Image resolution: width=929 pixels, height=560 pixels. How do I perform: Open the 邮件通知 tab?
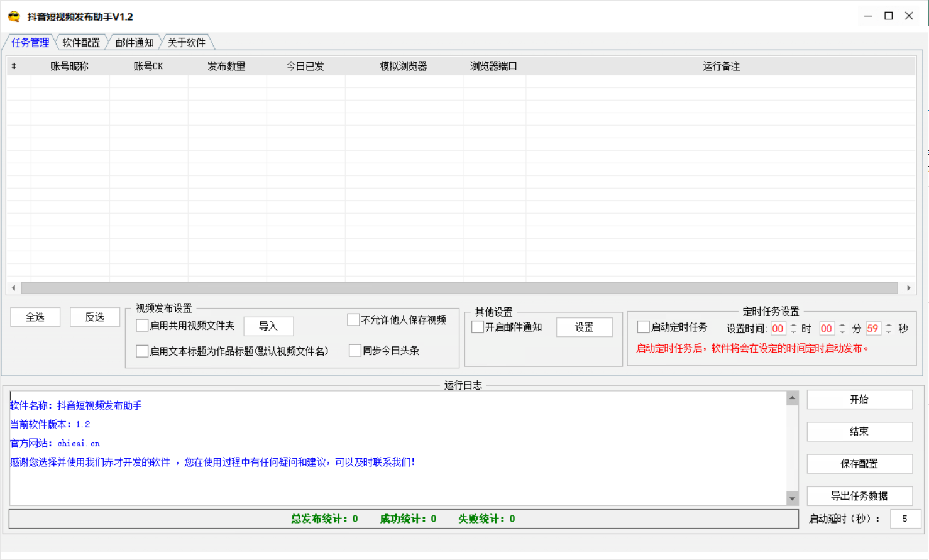(135, 42)
